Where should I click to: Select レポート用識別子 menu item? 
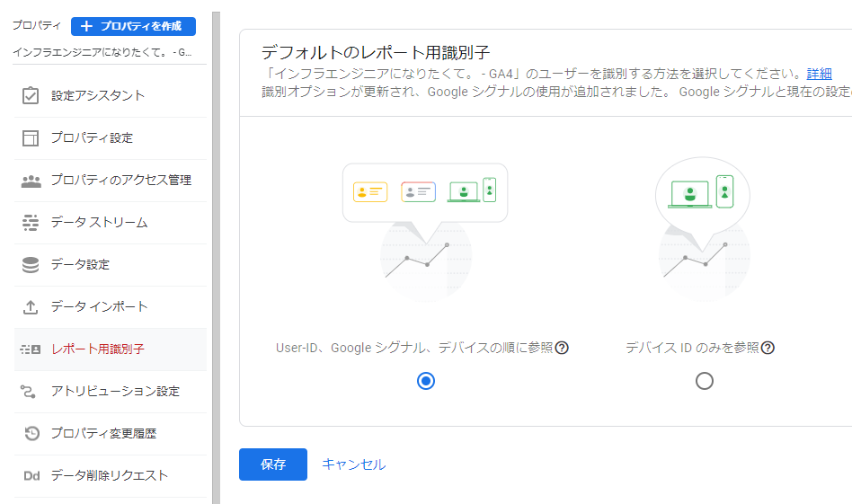(x=111, y=349)
